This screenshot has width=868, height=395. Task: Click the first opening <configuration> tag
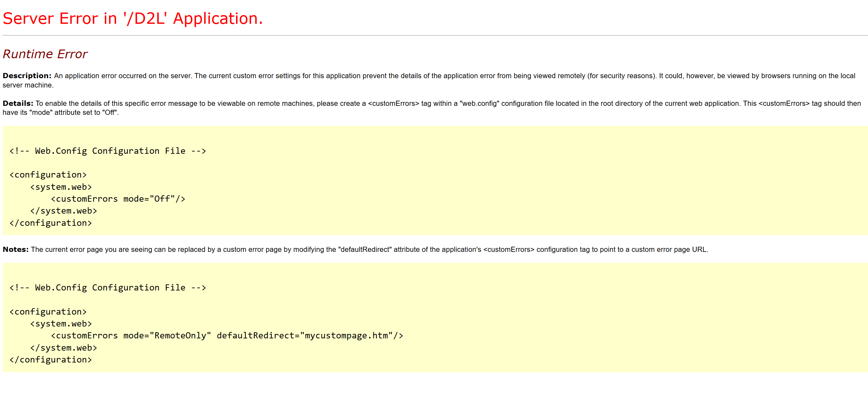click(x=48, y=175)
